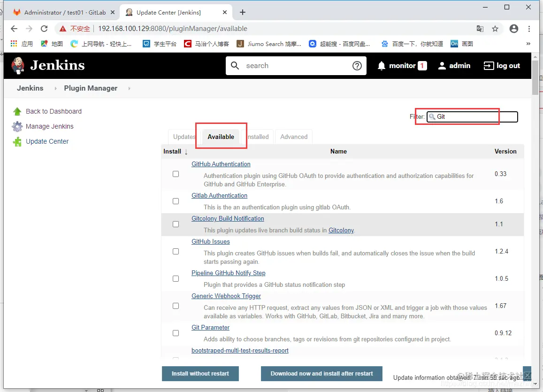Reload the Jenkins page
The width and height of the screenshot is (543, 392).
click(x=44, y=29)
